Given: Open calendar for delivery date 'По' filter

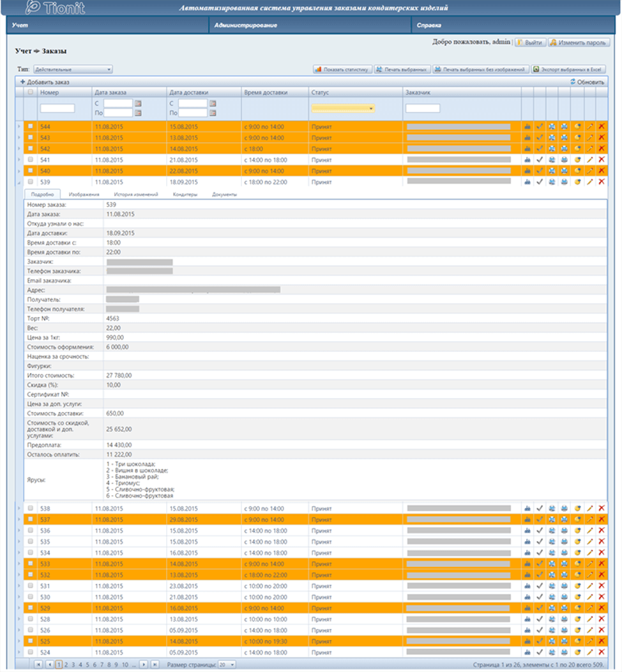Looking at the screenshot, I should pos(213,112).
